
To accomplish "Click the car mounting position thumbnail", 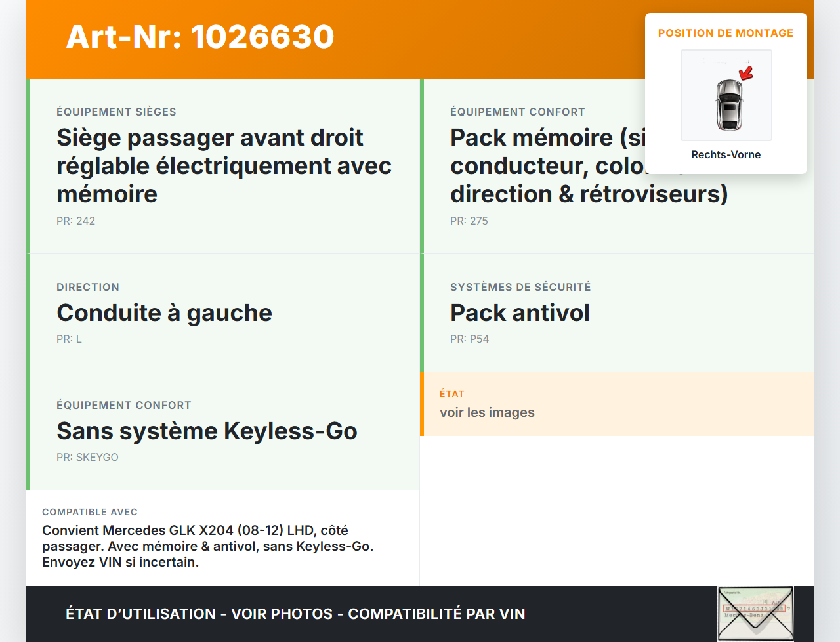I will coord(726,95).
